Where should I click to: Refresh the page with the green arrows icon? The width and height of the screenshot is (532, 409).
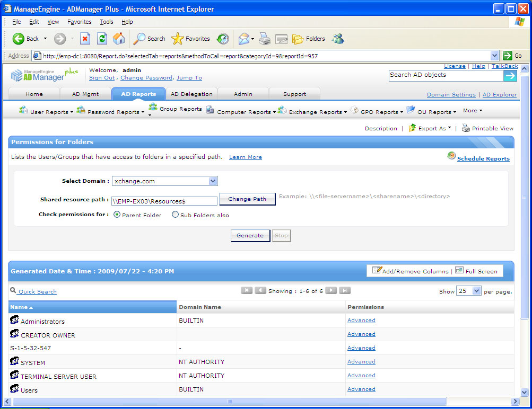click(x=102, y=39)
